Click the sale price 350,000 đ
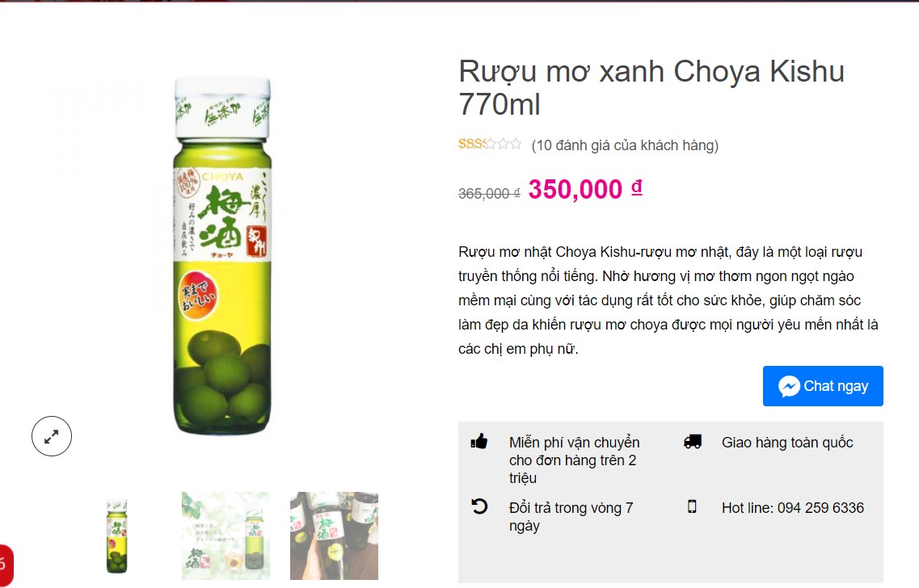The width and height of the screenshot is (919, 588). click(585, 189)
